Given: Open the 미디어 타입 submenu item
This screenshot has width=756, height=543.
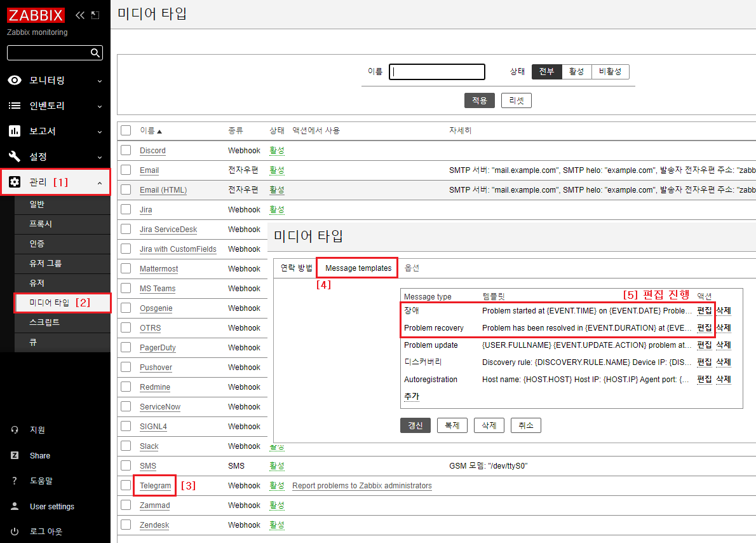Looking at the screenshot, I should tap(62, 303).
